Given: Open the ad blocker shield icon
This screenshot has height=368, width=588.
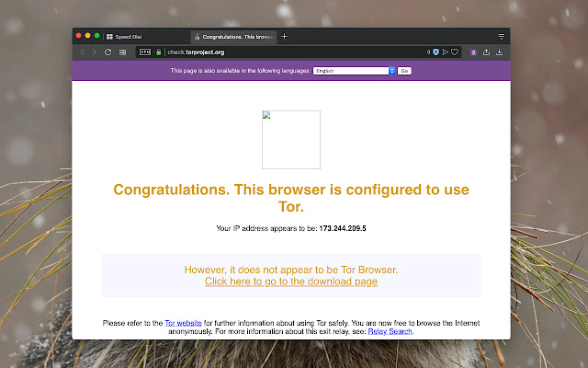Looking at the screenshot, I should click(x=435, y=52).
